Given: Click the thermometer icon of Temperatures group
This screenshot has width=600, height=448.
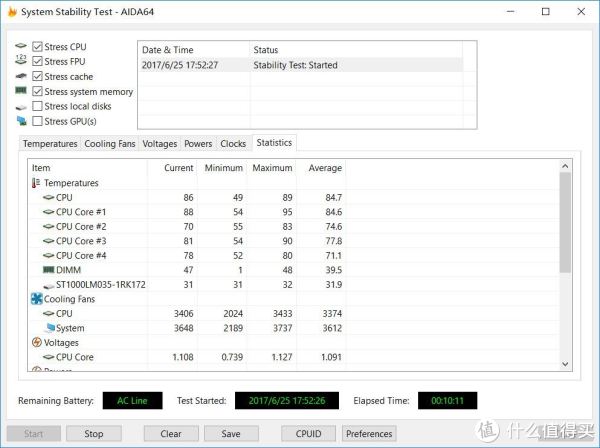Looking at the screenshot, I should click(x=36, y=183).
